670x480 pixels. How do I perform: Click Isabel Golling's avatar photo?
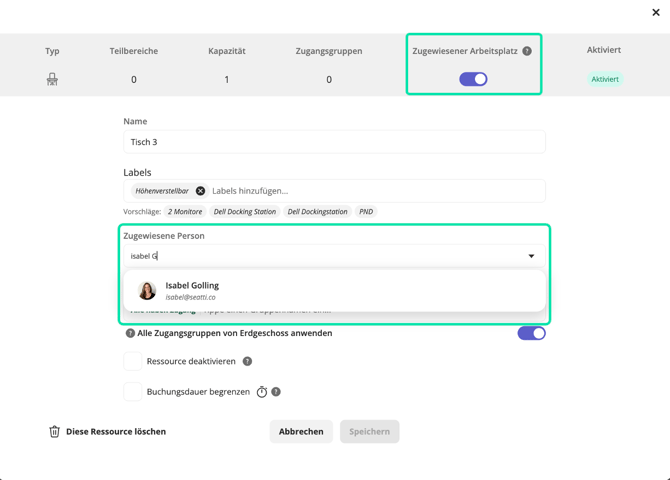point(147,290)
